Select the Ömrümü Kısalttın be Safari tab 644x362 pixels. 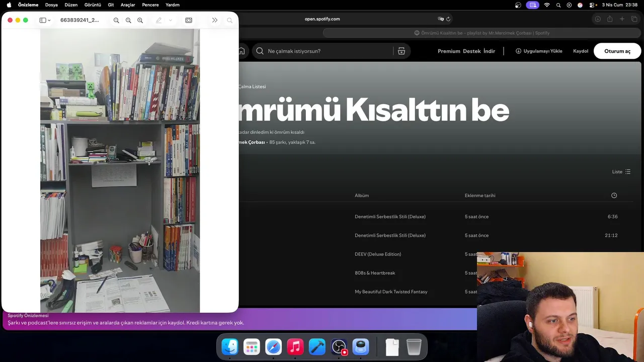tap(481, 33)
